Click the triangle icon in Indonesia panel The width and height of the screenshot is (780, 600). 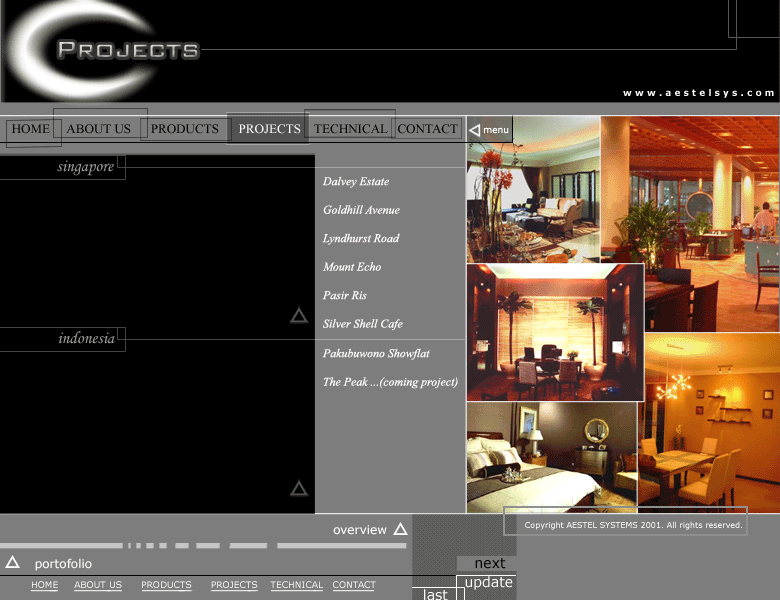[299, 489]
